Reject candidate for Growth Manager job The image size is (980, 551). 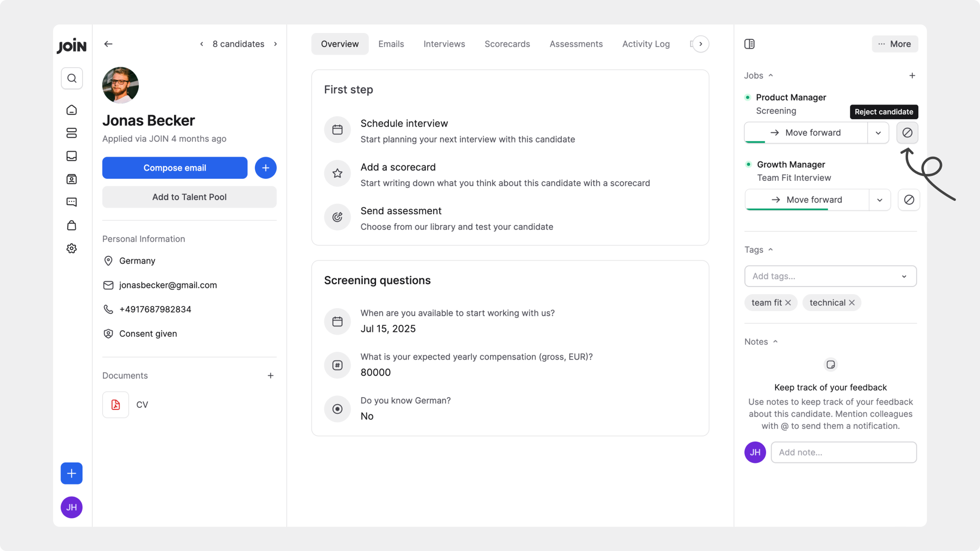[909, 200]
